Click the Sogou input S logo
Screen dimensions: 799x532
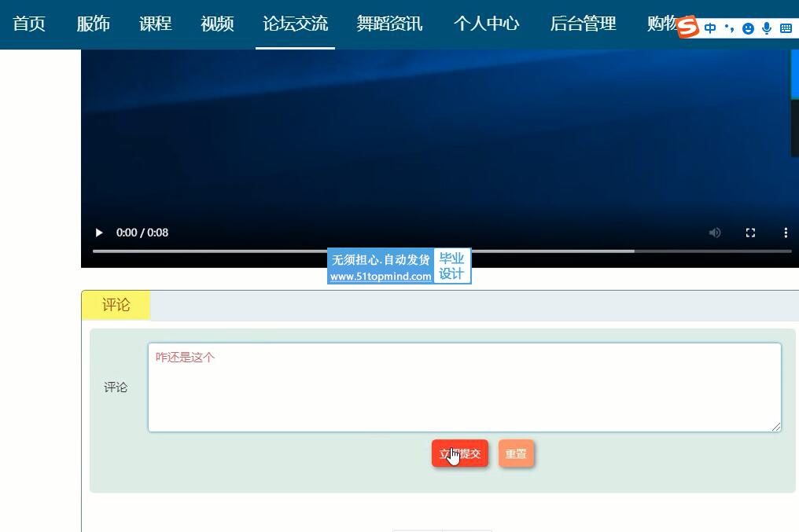(x=688, y=27)
